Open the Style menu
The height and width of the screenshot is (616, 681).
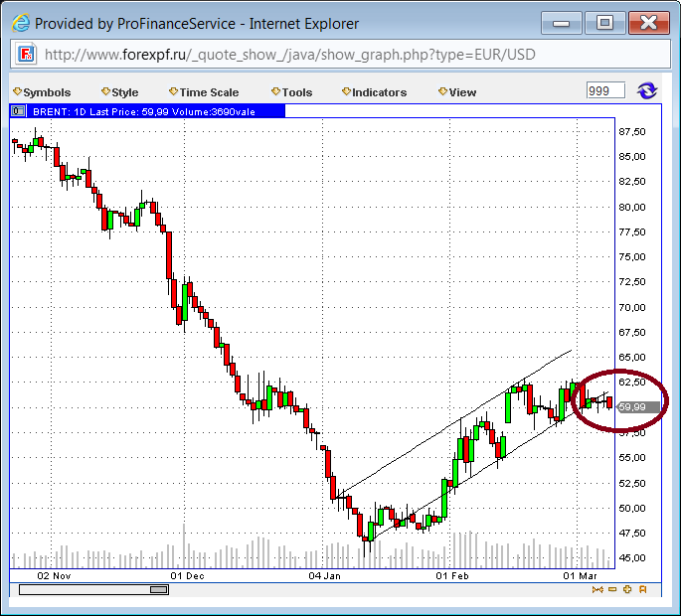point(120,92)
